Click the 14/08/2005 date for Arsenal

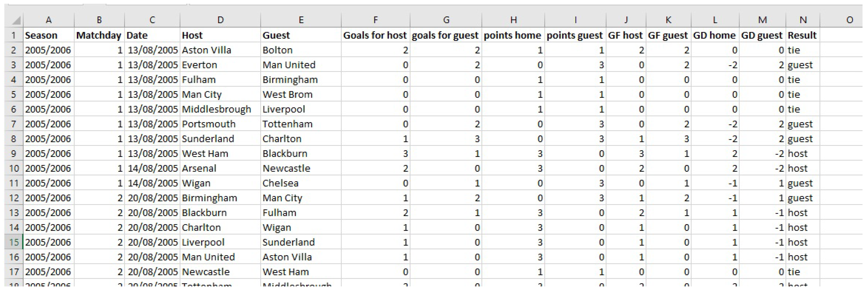point(152,168)
